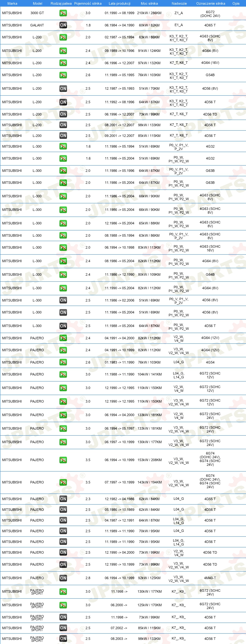246x644 pixels.
Task: Click petrol icon for PAJERO 104kW / 141KM
Action: coord(63,374)
